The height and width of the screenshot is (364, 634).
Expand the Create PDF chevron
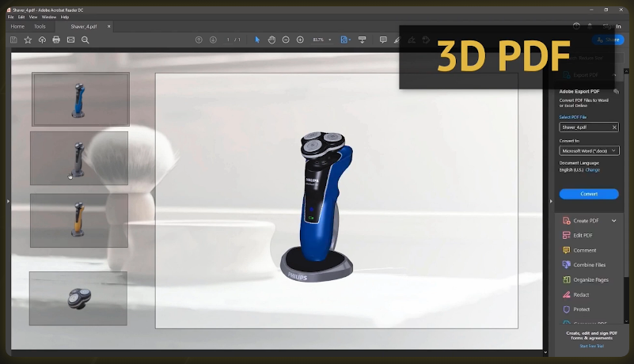point(613,221)
